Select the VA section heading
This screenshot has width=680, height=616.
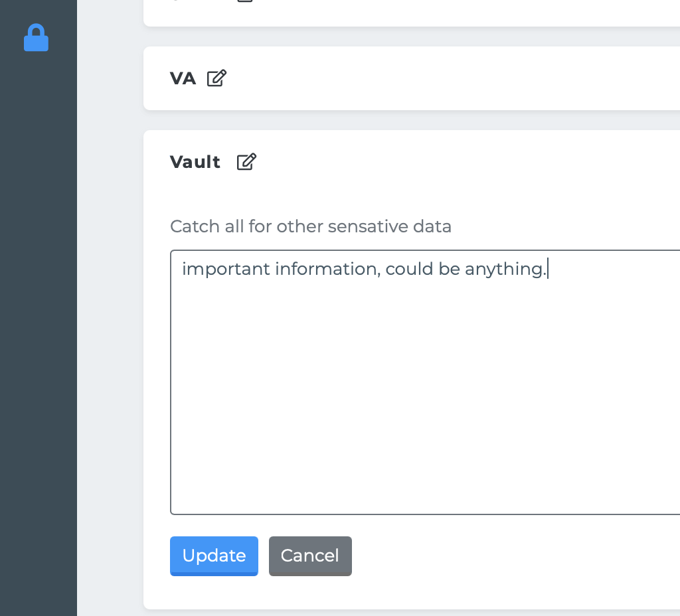[183, 78]
